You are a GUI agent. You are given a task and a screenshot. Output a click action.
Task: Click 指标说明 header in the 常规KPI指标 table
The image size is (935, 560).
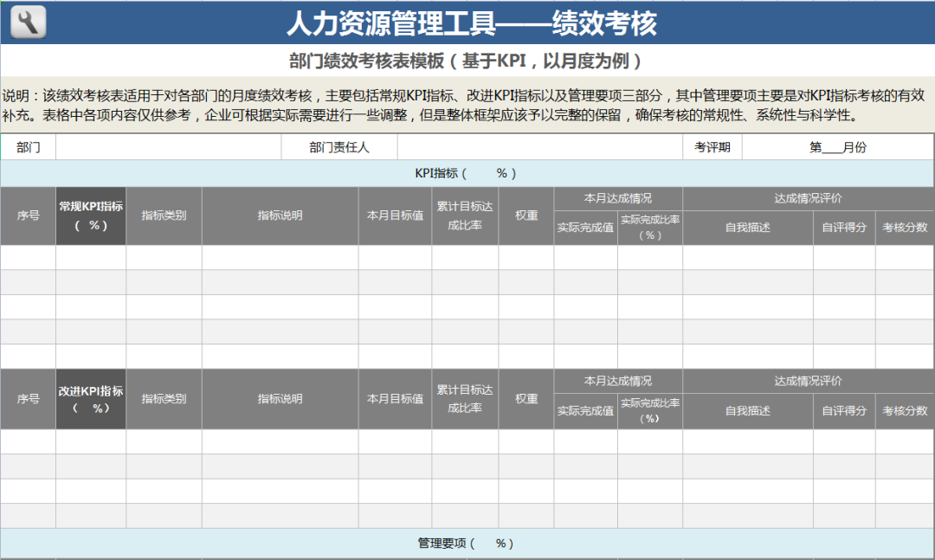pos(280,216)
